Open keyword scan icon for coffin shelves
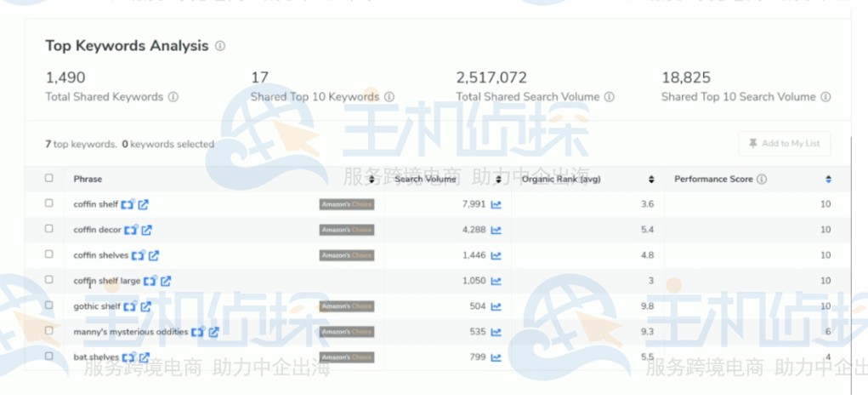 139,254
